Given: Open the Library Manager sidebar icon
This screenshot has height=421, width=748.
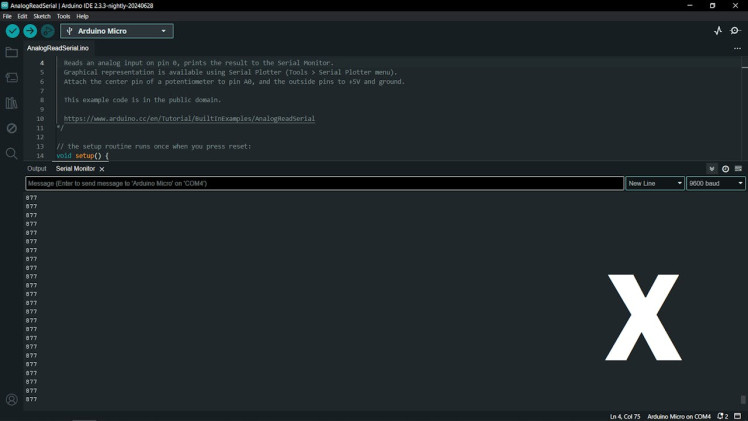Looking at the screenshot, I should [11, 103].
